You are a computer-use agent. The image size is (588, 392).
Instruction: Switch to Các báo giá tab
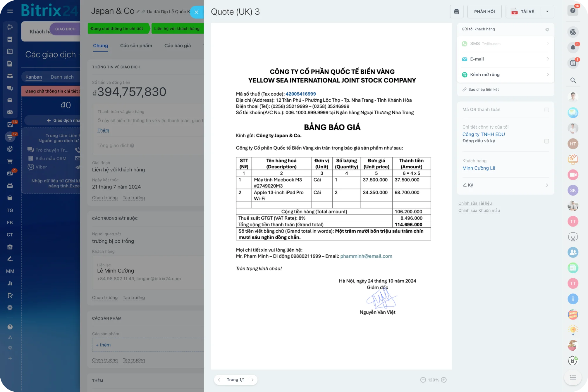pos(177,46)
